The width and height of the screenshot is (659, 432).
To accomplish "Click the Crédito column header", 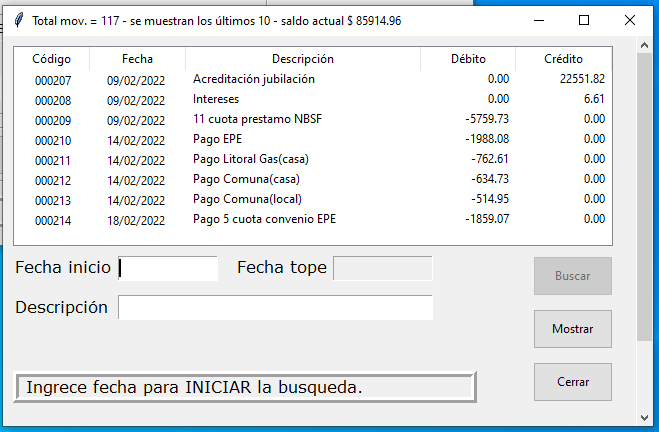I will click(x=563, y=59).
